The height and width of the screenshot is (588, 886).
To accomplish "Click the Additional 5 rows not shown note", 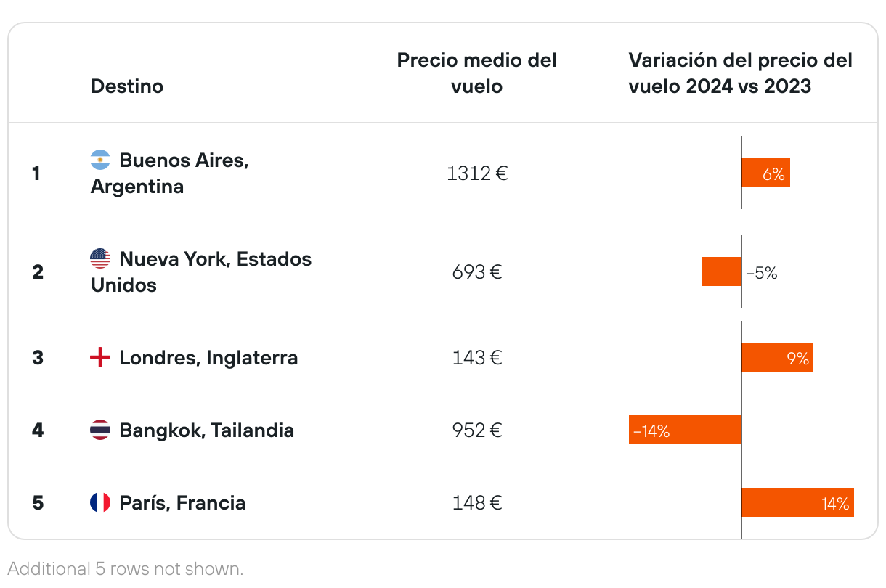I will click(125, 568).
